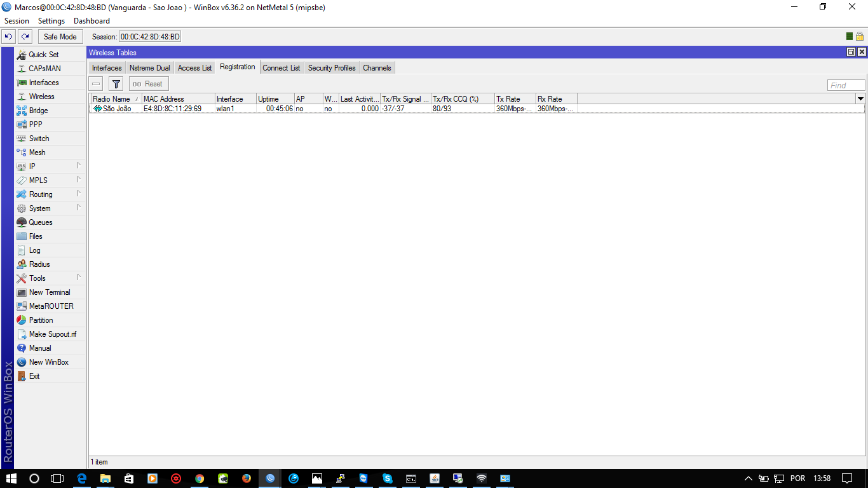Open the Windows Start menu
The image size is (868, 488).
pyautogui.click(x=11, y=478)
